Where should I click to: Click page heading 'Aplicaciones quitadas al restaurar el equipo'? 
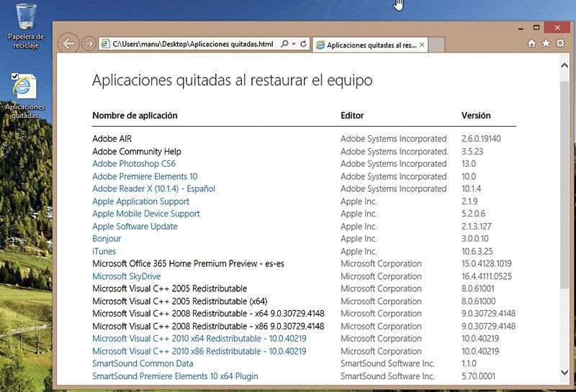pos(232,80)
